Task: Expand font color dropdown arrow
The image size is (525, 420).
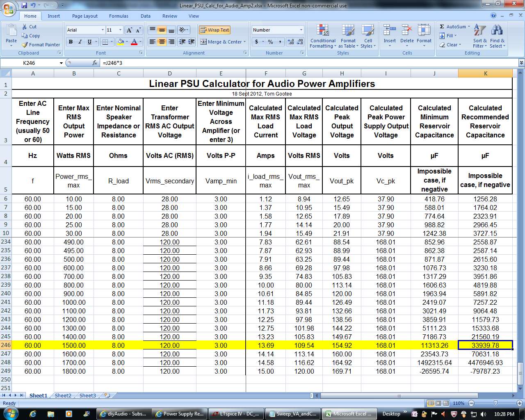Action: tap(140, 42)
